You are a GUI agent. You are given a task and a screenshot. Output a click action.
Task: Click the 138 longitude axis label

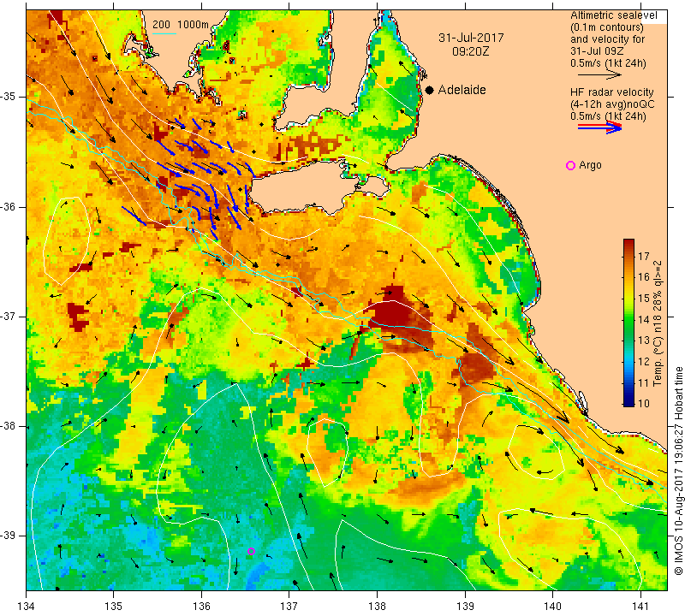coord(377,607)
